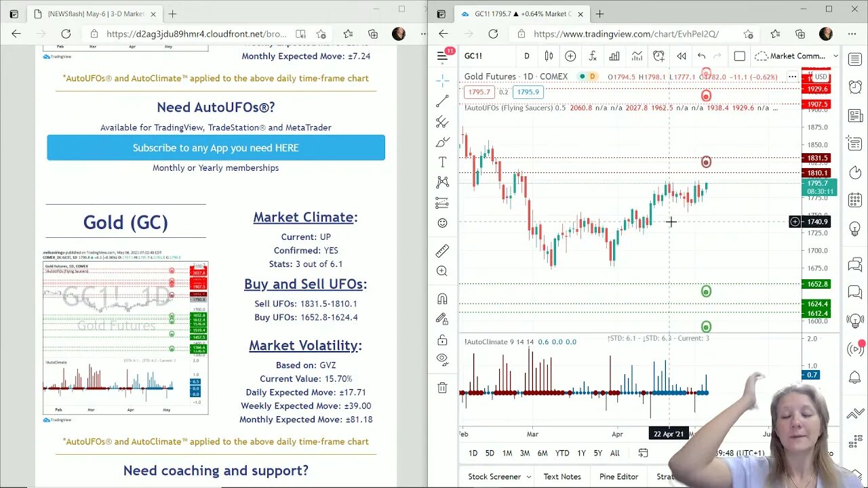Click the remove drawings trash icon
The width and height of the screenshot is (868, 488).
tap(442, 387)
